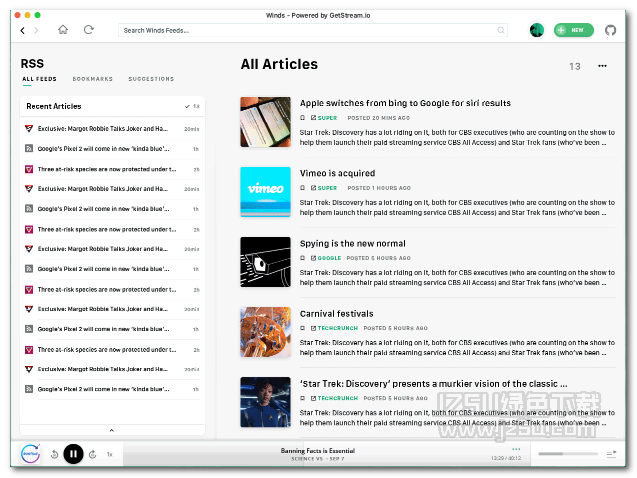Open Spying is the new normal article
The image size is (637, 478).
coord(353,243)
